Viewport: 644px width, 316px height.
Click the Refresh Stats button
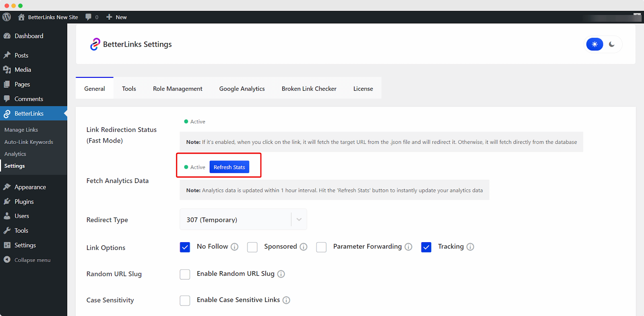(229, 167)
